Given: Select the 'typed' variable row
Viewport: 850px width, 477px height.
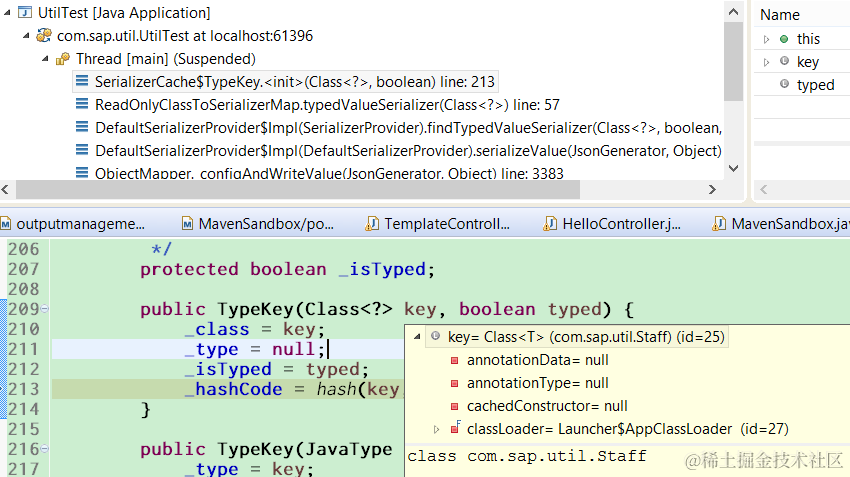Looking at the screenshot, I should [x=802, y=85].
